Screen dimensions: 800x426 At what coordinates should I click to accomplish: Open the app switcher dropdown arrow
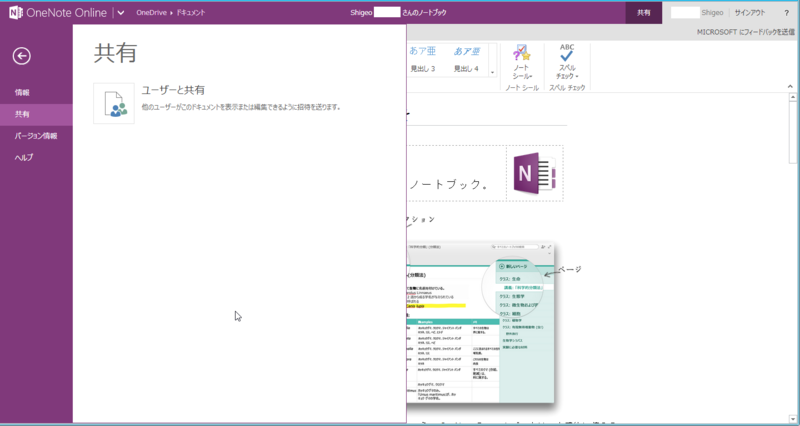pos(121,13)
